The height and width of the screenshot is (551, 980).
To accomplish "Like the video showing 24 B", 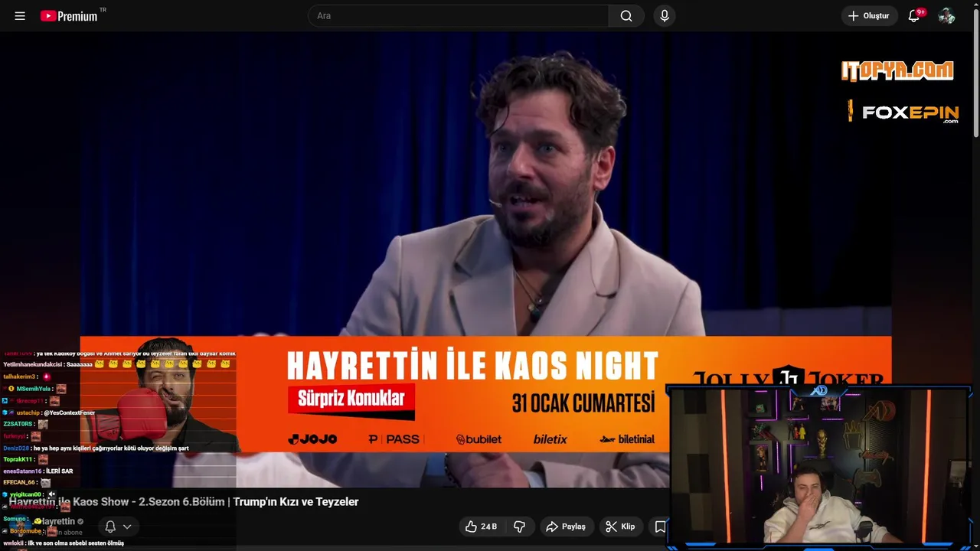I will point(482,527).
